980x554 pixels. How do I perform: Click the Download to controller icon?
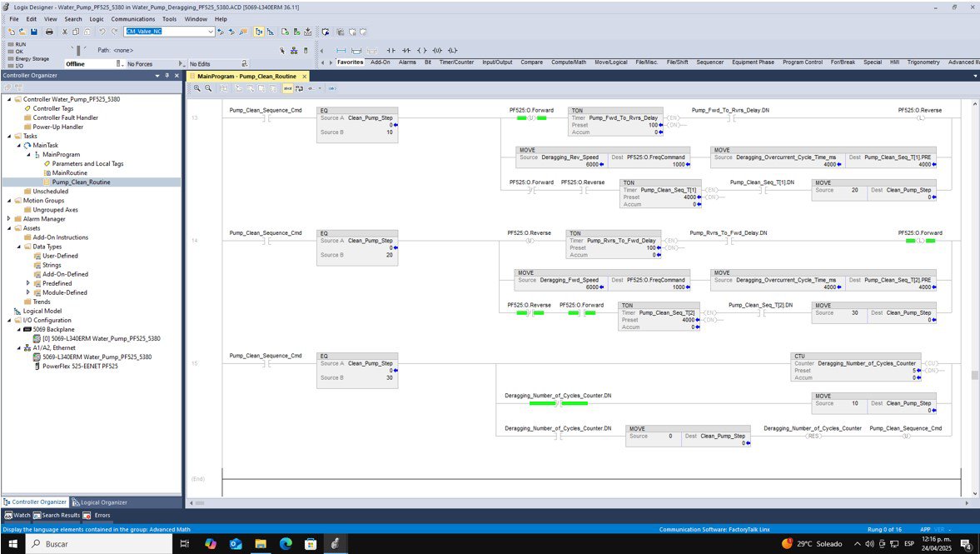coord(307,32)
